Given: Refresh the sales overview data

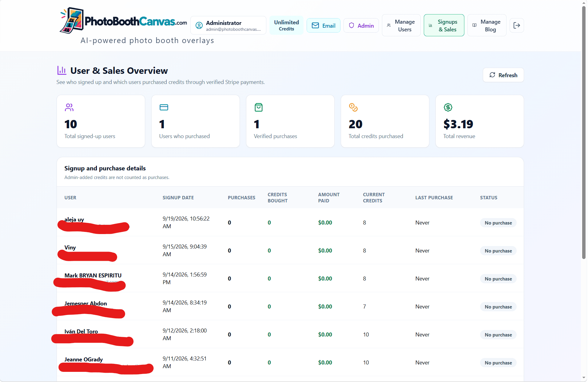Looking at the screenshot, I should (x=503, y=75).
